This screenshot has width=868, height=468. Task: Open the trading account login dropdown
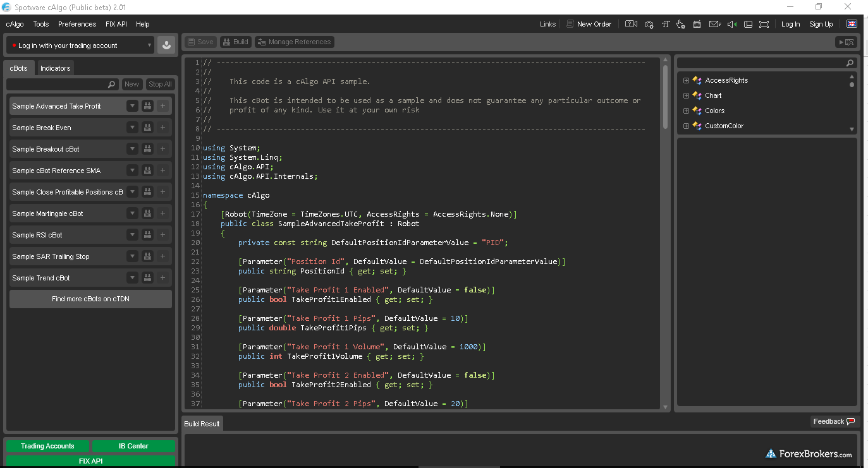click(80, 45)
